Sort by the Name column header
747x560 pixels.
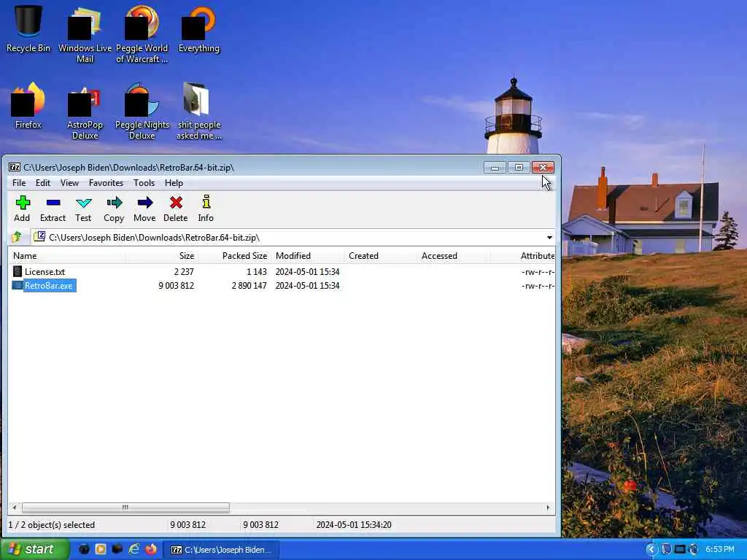coord(66,256)
